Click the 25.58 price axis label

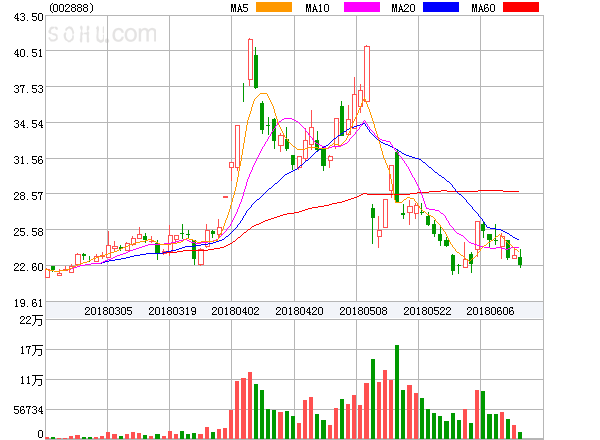[29, 232]
